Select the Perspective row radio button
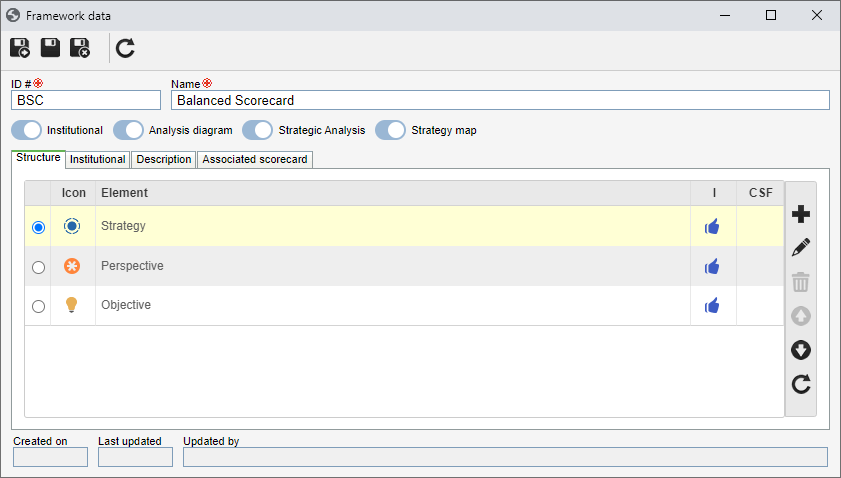The height and width of the screenshot is (478, 841). (x=38, y=267)
